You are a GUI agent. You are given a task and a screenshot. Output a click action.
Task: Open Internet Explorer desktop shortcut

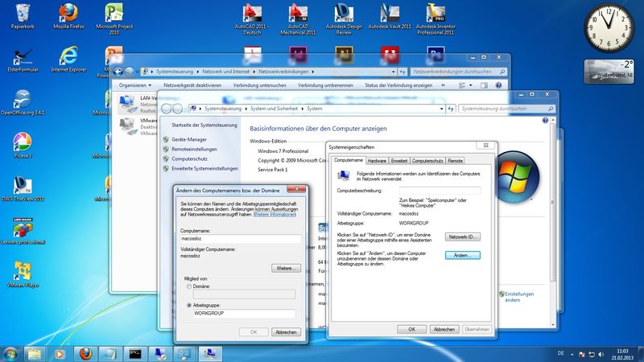tap(68, 56)
